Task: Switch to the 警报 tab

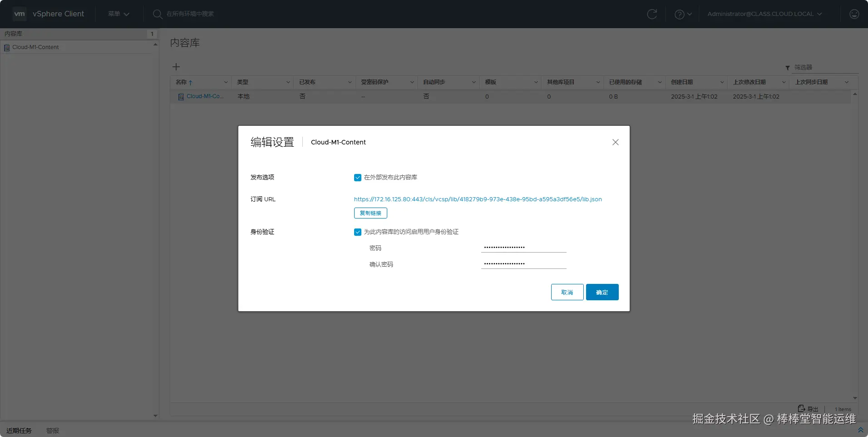Action: (53, 431)
